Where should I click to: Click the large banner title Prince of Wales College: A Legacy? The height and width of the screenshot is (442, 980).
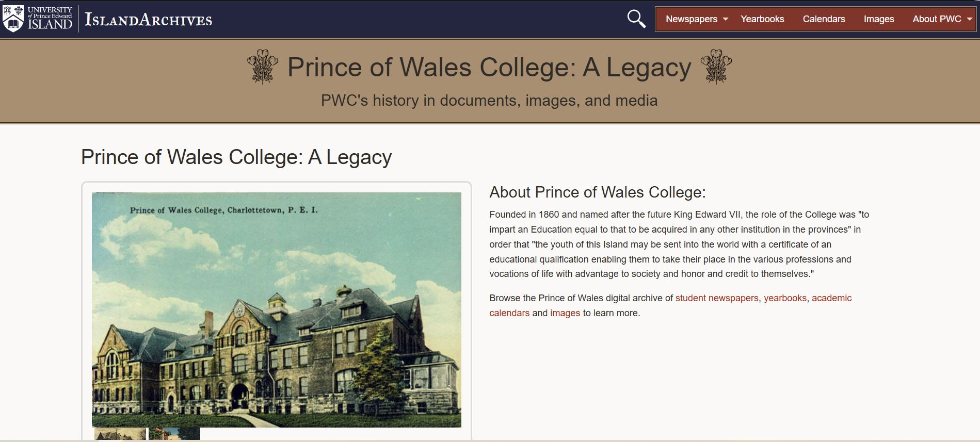coord(489,68)
